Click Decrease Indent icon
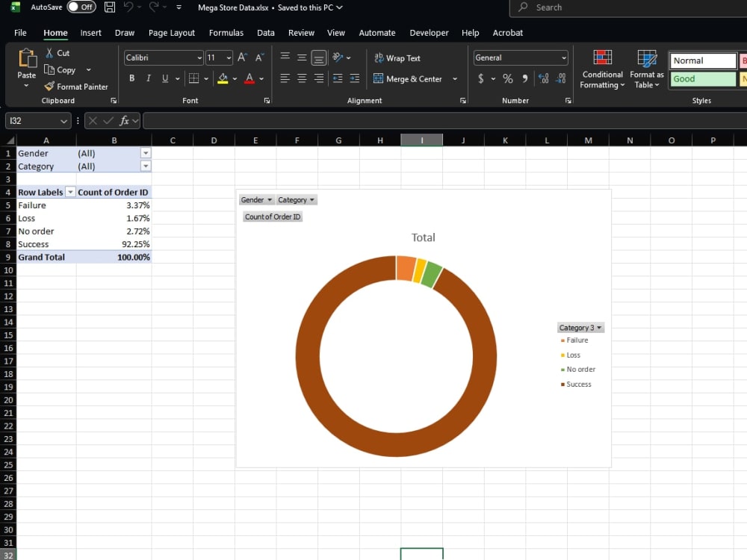This screenshot has width=747, height=560. point(338,78)
